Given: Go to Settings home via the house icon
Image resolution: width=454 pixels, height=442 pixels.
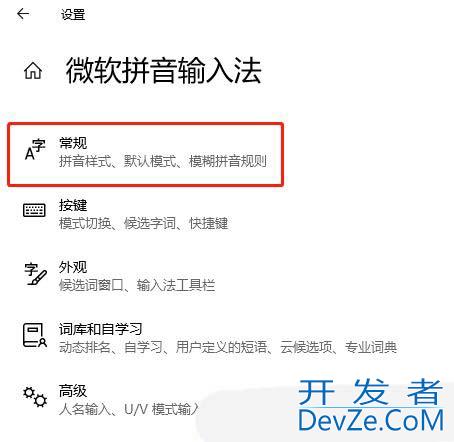Looking at the screenshot, I should click(x=33, y=71).
